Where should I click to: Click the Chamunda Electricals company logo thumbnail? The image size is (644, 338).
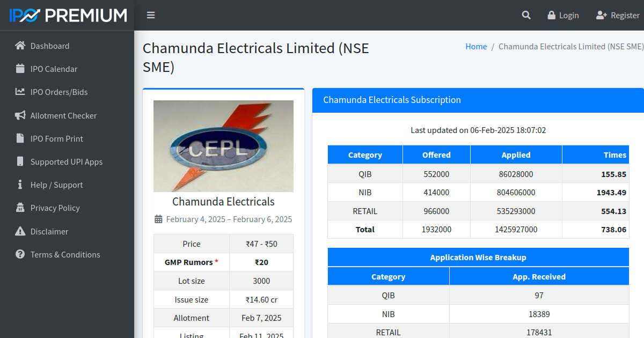[x=223, y=146]
